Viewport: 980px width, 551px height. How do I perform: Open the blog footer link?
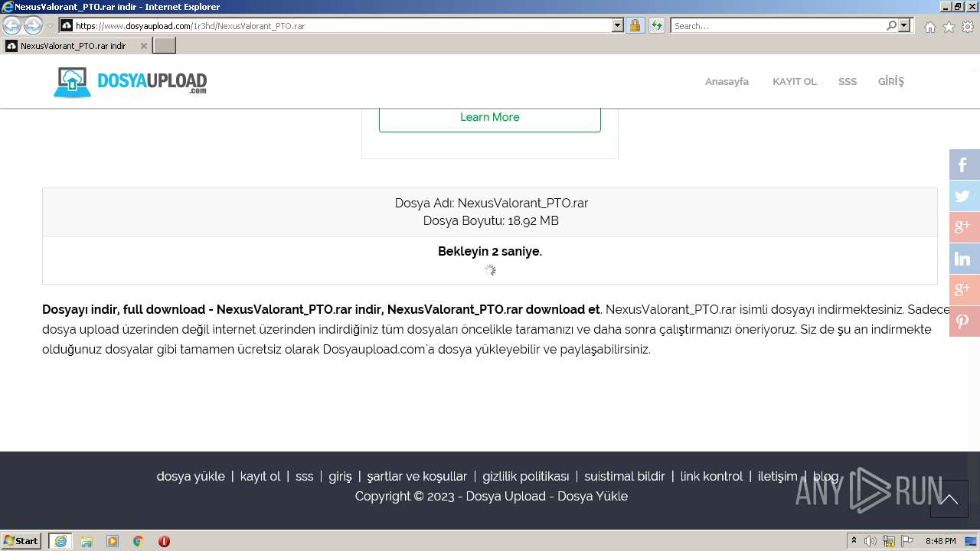click(825, 476)
